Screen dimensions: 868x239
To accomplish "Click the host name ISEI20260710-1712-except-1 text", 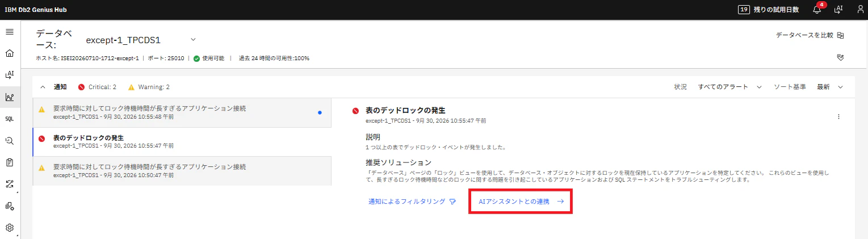I will click(100, 58).
